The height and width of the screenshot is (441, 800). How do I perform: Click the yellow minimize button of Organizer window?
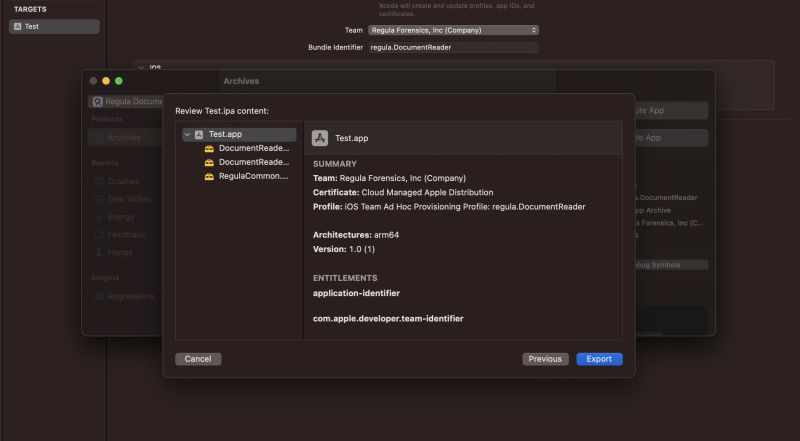106,81
